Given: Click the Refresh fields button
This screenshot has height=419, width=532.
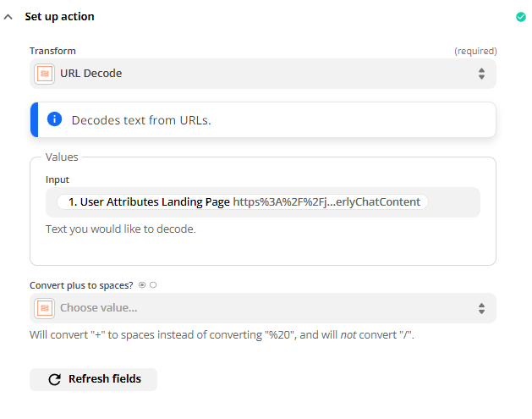Looking at the screenshot, I should pyautogui.click(x=93, y=379).
